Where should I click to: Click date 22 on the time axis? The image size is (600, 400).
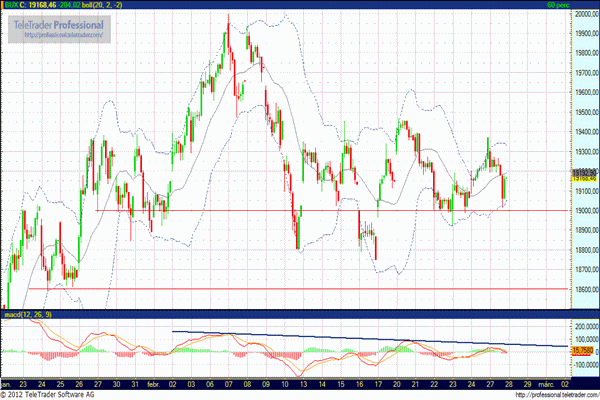pos(434,384)
